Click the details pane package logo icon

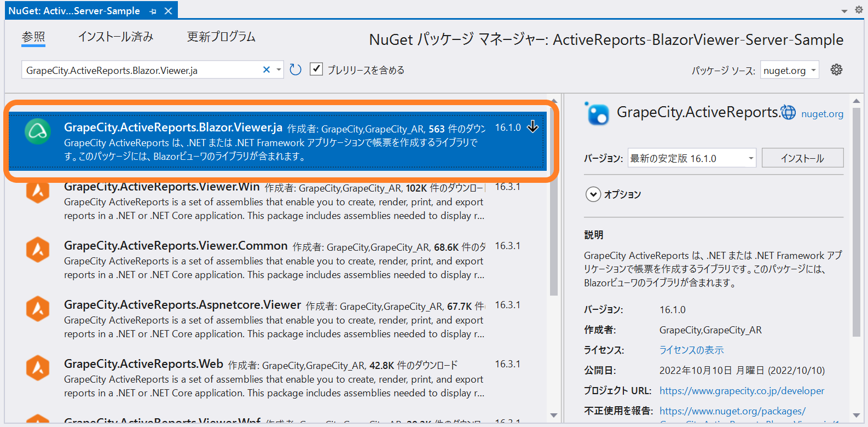coord(597,114)
